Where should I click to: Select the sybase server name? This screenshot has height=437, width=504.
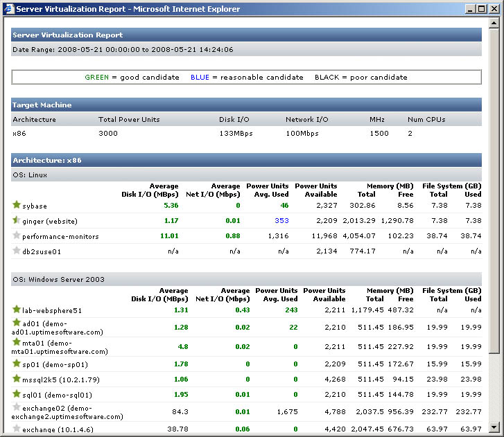point(35,206)
